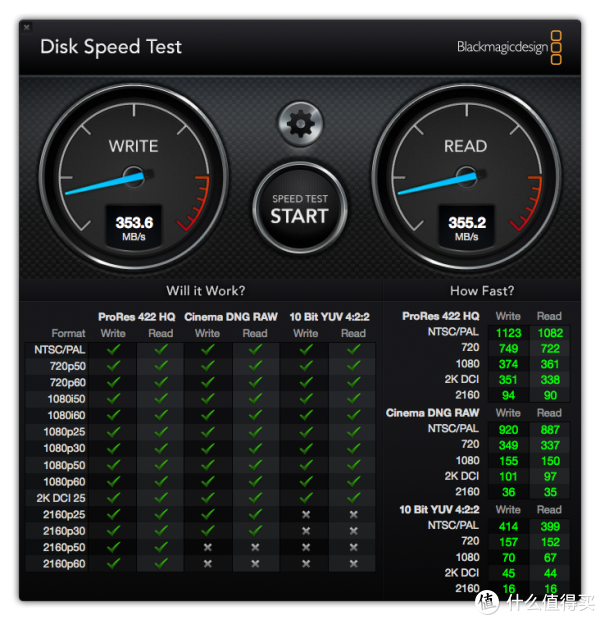Open settings with the gear icon
This screenshot has height=620, width=600.
coord(300,124)
